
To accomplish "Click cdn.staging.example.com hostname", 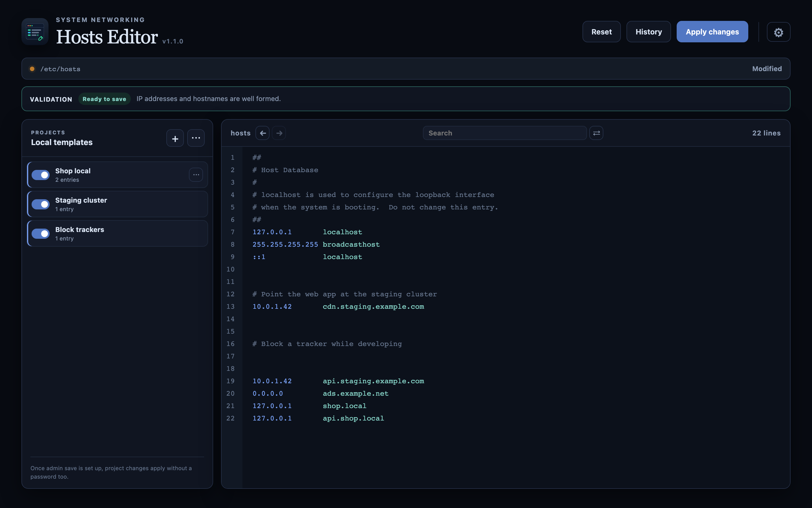I will [x=374, y=307].
